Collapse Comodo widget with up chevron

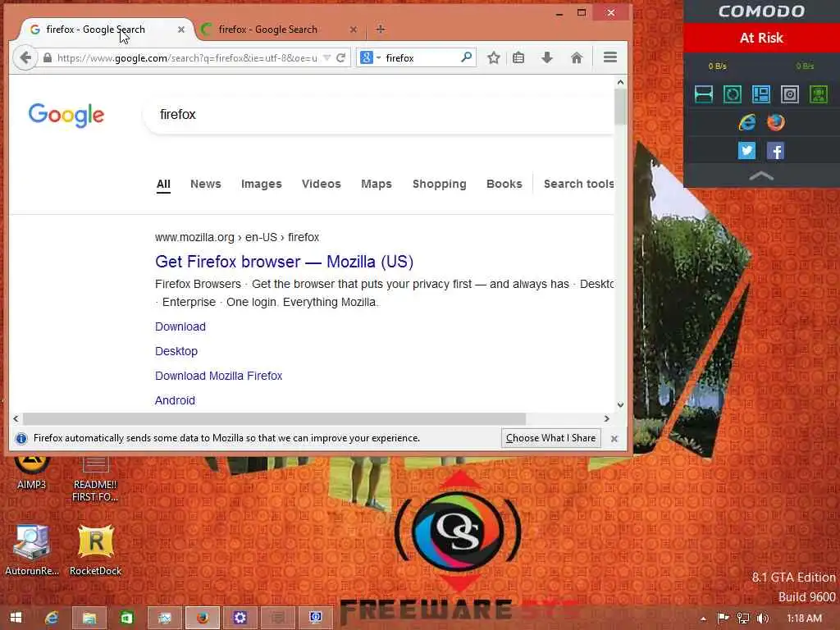761,176
